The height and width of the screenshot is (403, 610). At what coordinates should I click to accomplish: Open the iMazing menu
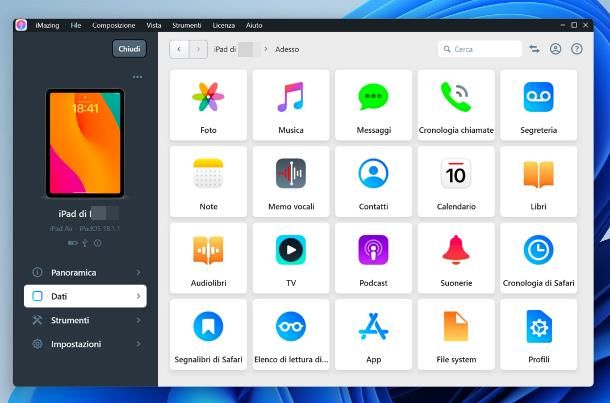tap(47, 25)
